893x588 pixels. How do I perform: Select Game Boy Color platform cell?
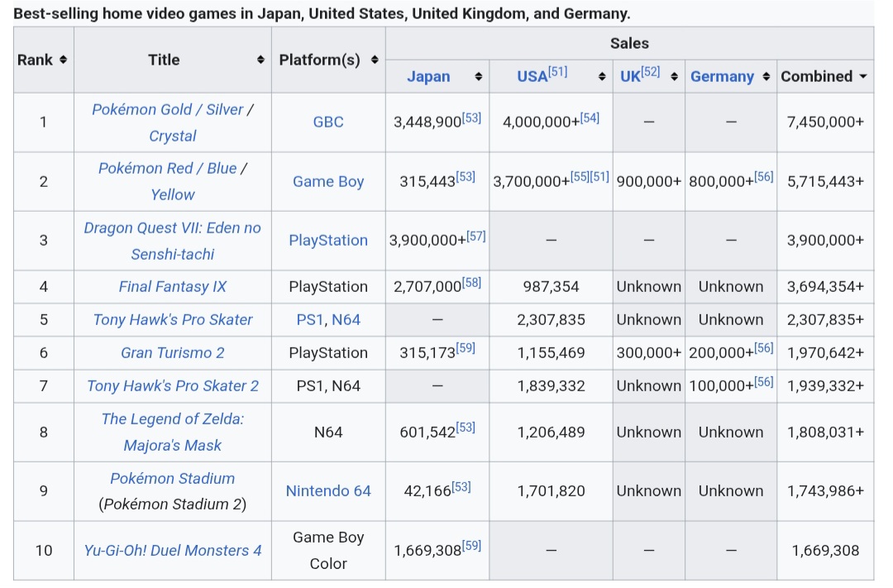click(328, 551)
